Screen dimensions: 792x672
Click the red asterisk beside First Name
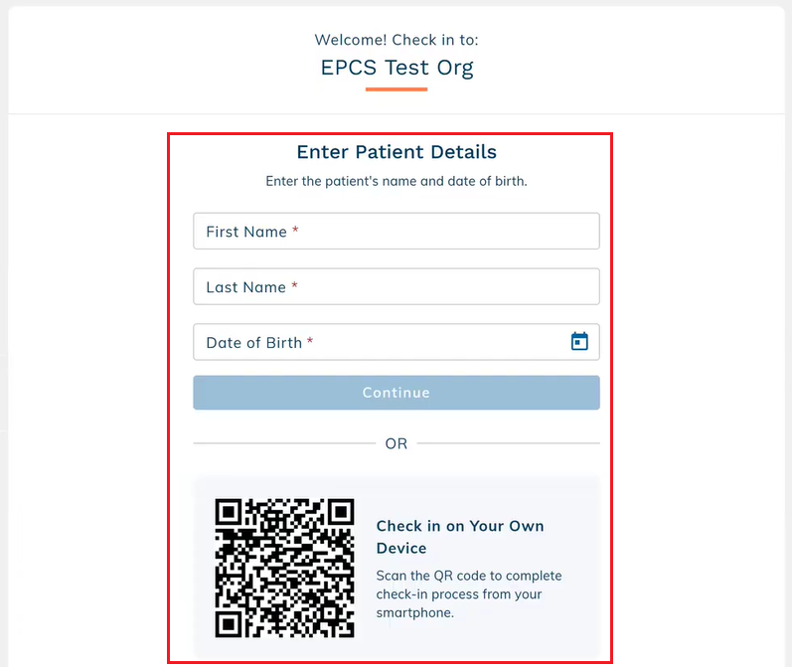(295, 230)
